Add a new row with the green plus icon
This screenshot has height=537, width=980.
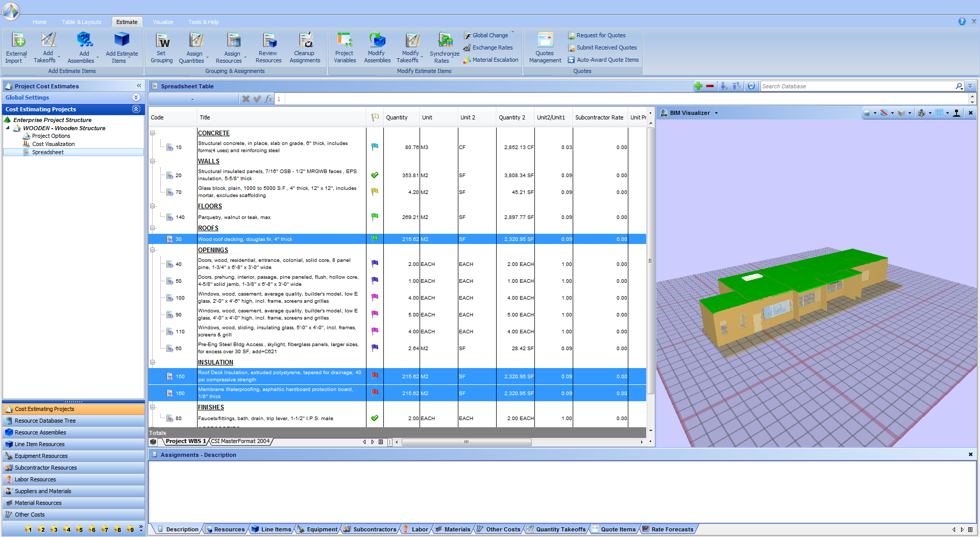(x=698, y=86)
